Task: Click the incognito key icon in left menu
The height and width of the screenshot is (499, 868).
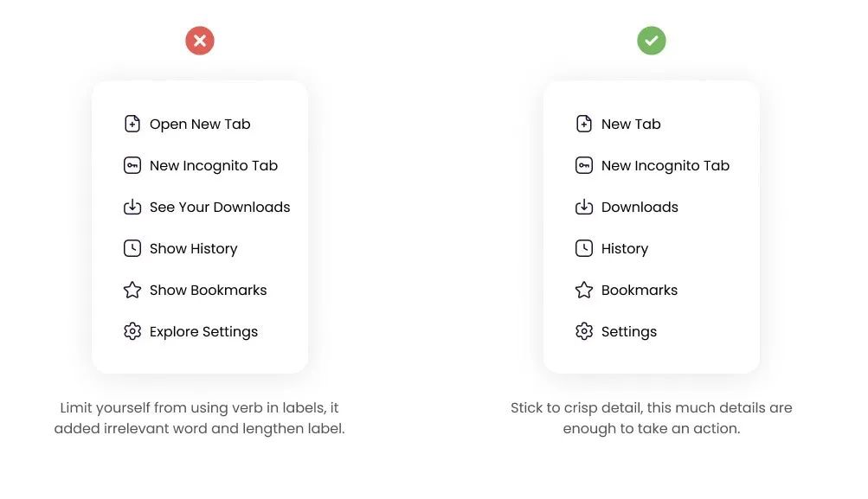Action: tap(132, 165)
